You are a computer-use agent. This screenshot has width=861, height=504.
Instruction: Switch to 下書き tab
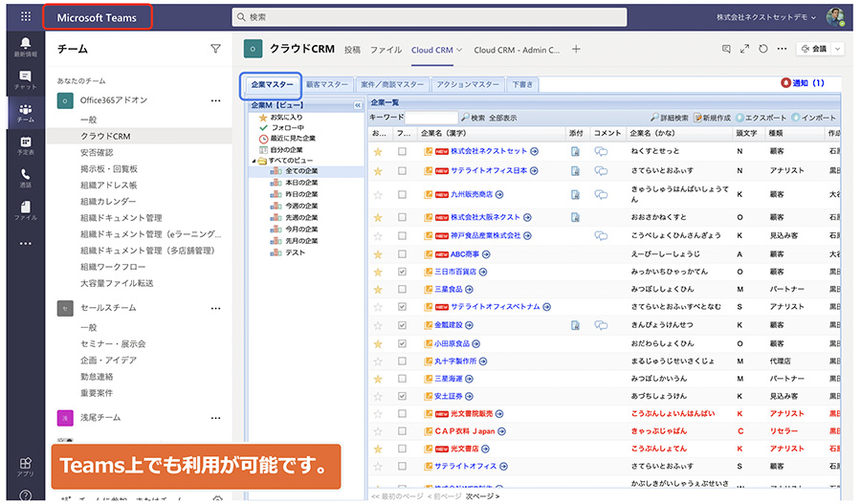tap(522, 84)
